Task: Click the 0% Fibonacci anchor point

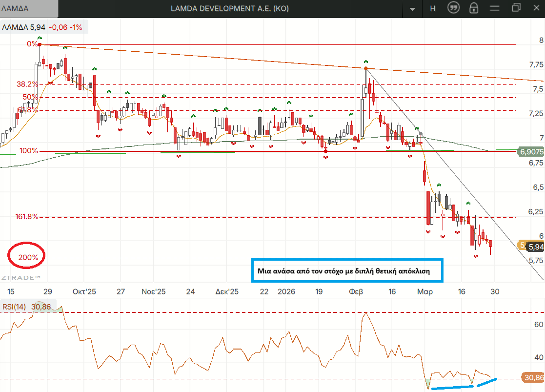Action: click(40, 44)
